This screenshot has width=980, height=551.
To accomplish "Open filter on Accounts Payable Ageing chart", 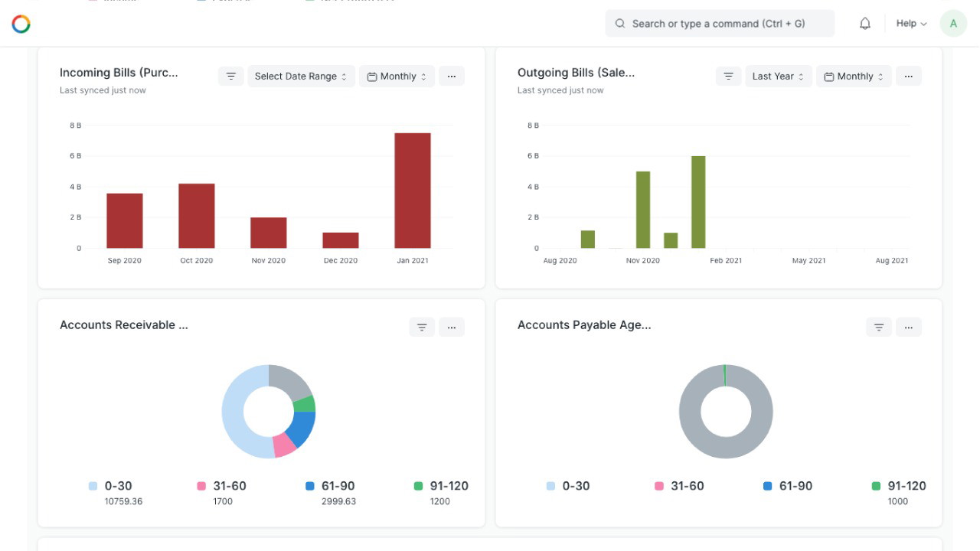I will (879, 328).
